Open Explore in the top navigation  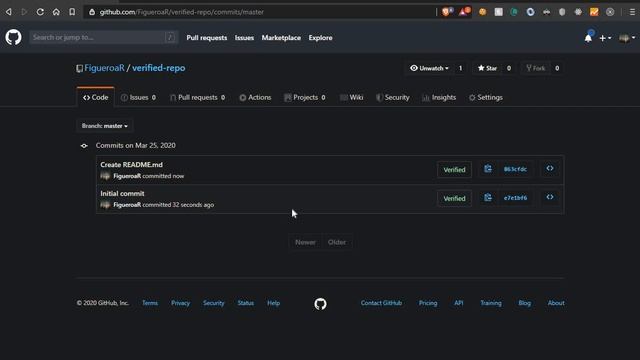(320, 38)
